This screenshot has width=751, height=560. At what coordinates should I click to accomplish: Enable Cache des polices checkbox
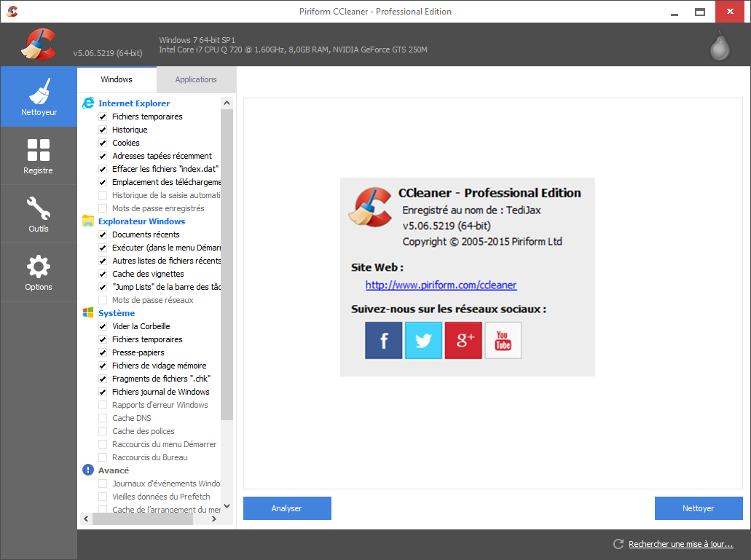click(103, 431)
